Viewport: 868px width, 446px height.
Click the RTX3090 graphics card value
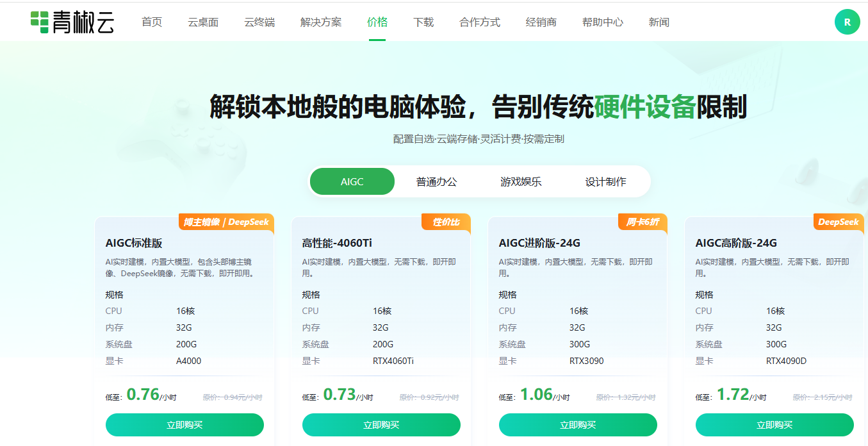coord(586,361)
